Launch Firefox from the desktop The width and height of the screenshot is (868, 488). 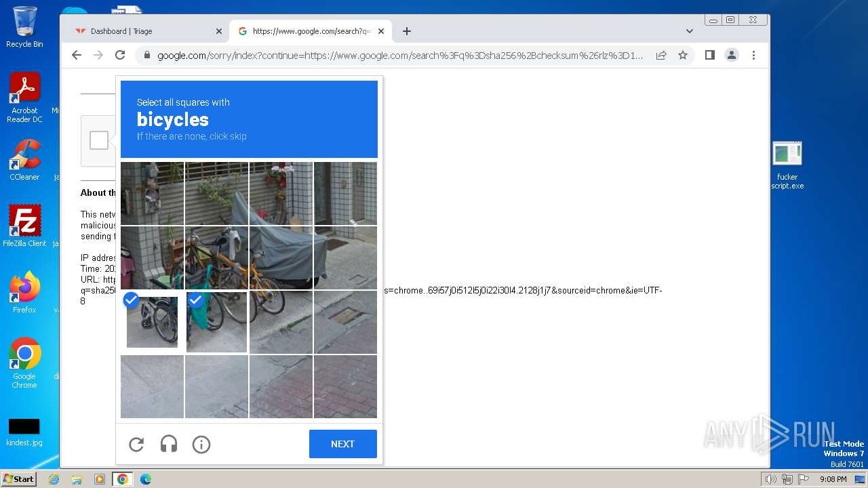tap(24, 293)
